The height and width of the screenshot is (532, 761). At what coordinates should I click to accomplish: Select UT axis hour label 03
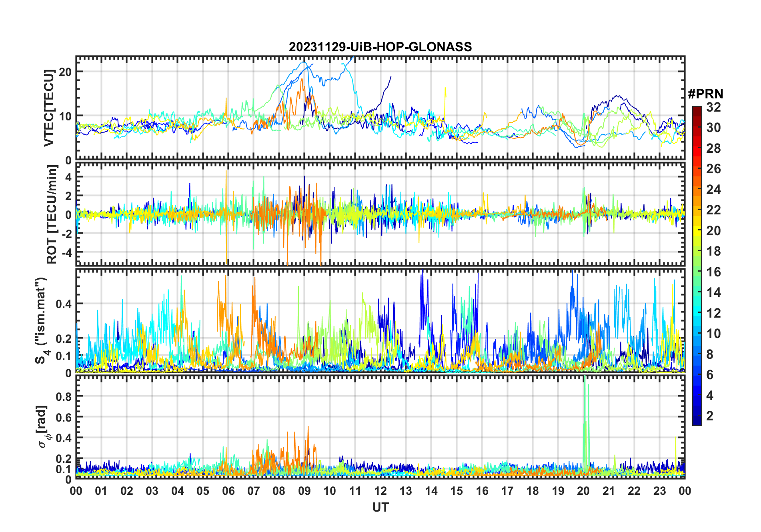pyautogui.click(x=152, y=491)
